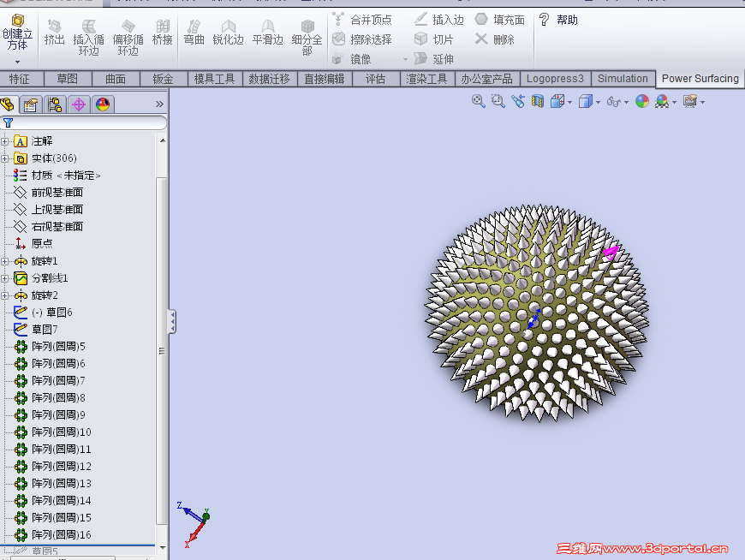Image resolution: width=745 pixels, height=560 pixels.
Task: Expand the 旋转1 feature node
Action: 5,261
